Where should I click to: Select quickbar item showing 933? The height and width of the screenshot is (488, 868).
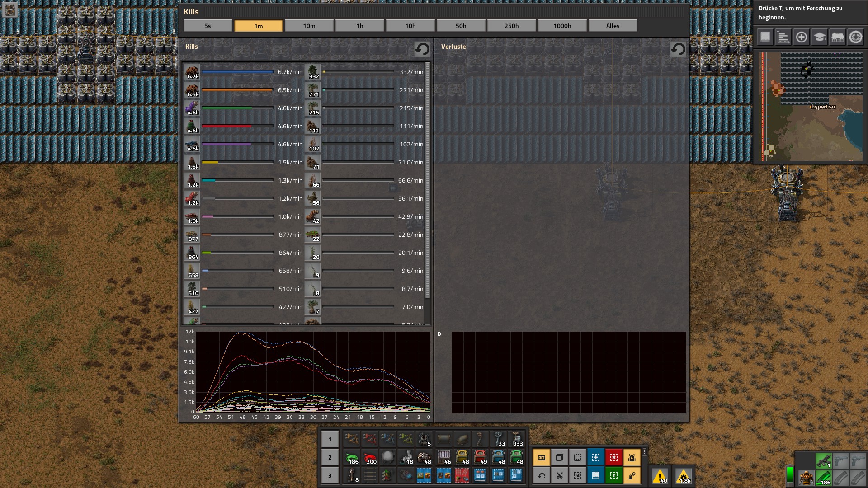point(516,439)
